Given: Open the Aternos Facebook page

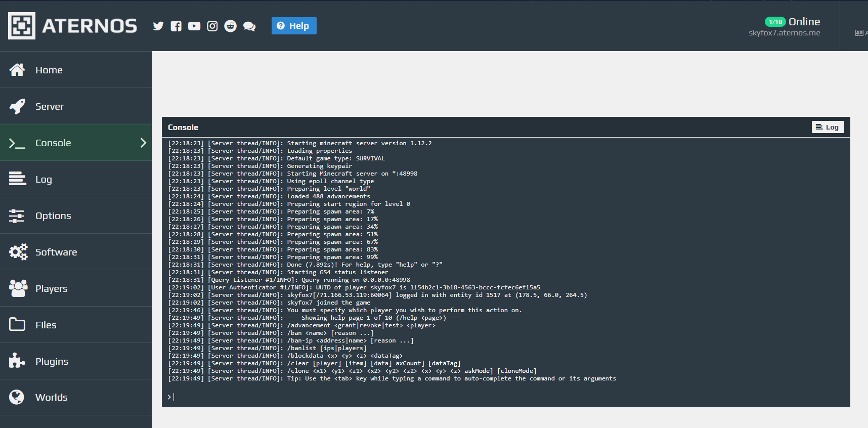Looking at the screenshot, I should tap(176, 26).
